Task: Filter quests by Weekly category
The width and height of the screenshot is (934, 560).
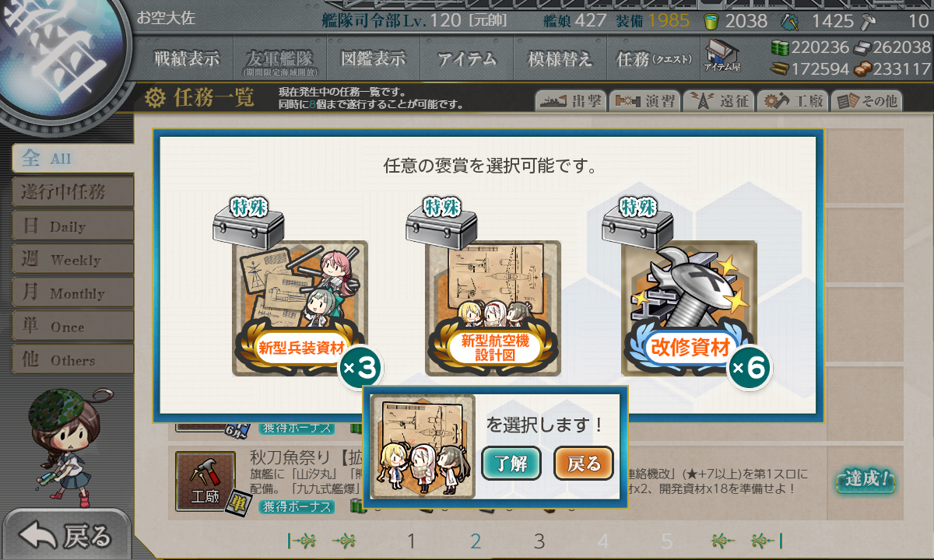Action: [73, 260]
